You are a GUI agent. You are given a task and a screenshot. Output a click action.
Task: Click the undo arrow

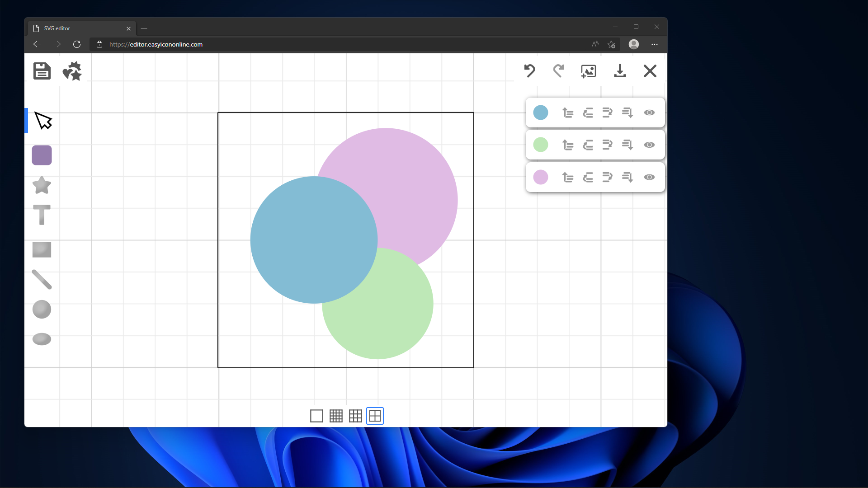tap(529, 71)
